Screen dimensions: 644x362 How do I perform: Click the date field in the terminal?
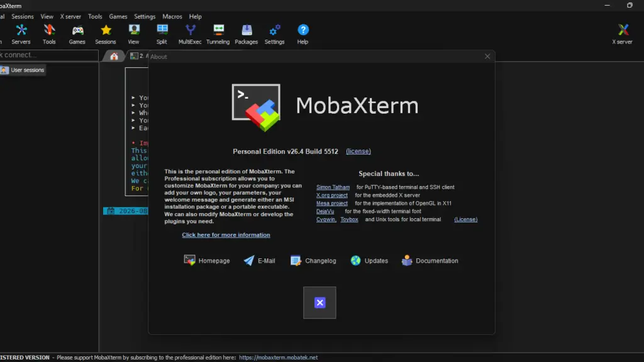[x=126, y=211]
